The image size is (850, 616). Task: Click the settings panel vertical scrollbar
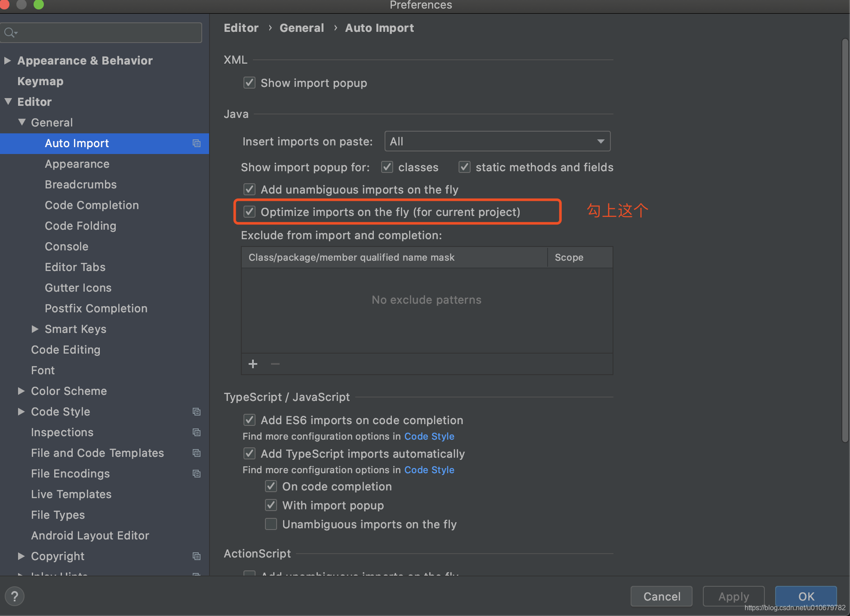pyautogui.click(x=845, y=240)
